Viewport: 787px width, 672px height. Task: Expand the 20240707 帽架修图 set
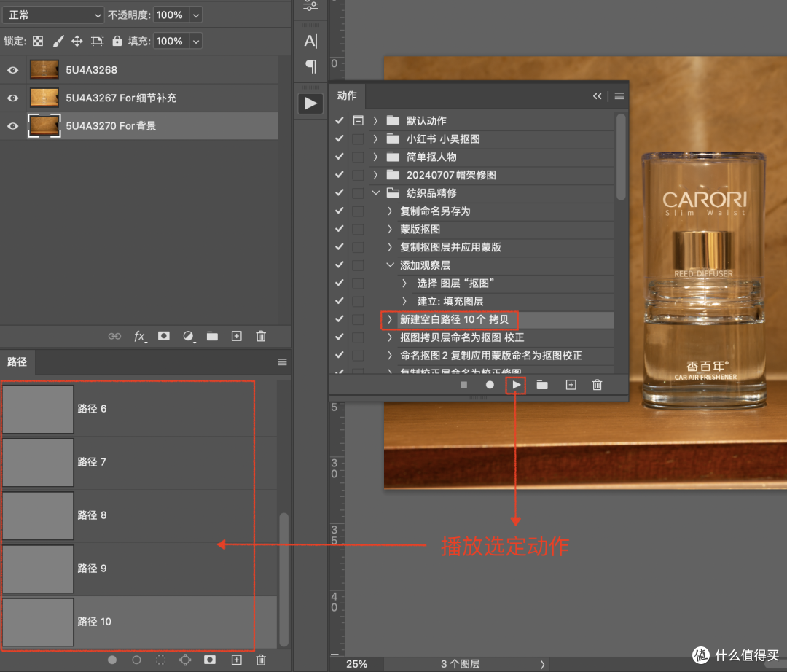click(375, 175)
